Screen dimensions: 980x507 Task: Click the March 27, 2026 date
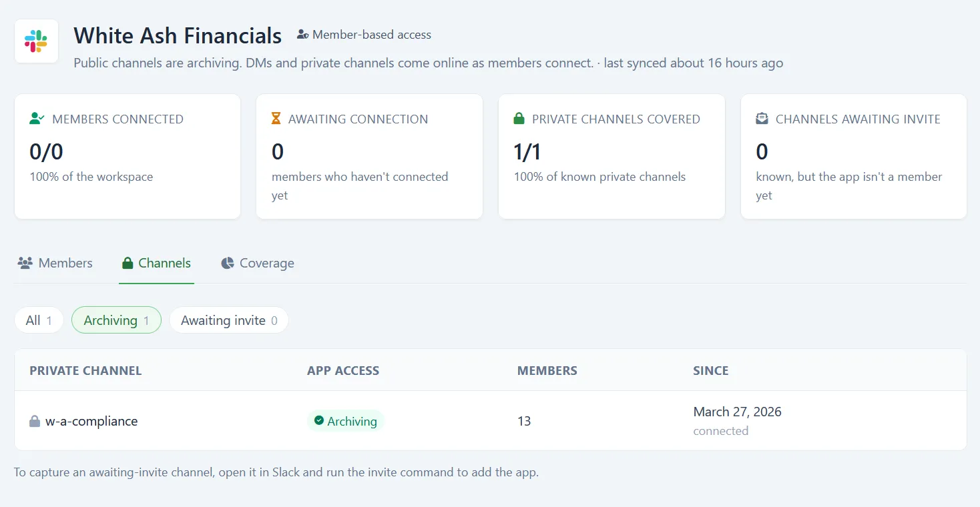[x=737, y=412]
